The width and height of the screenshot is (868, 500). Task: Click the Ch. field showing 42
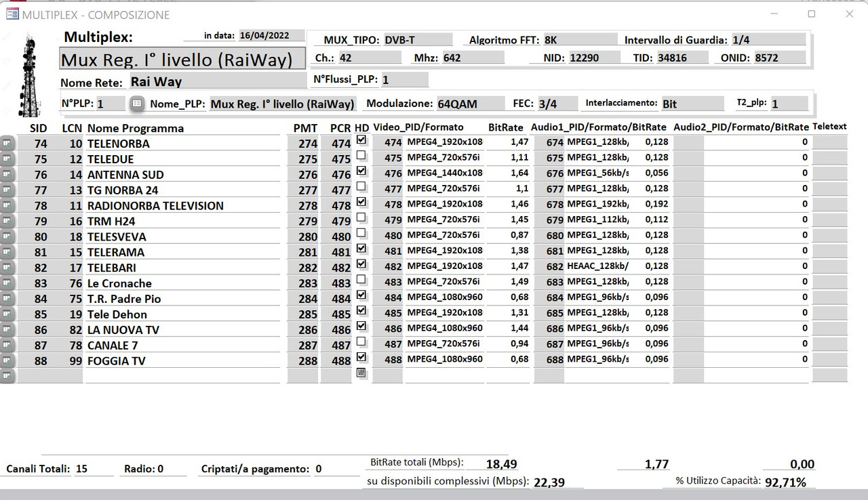coord(371,58)
